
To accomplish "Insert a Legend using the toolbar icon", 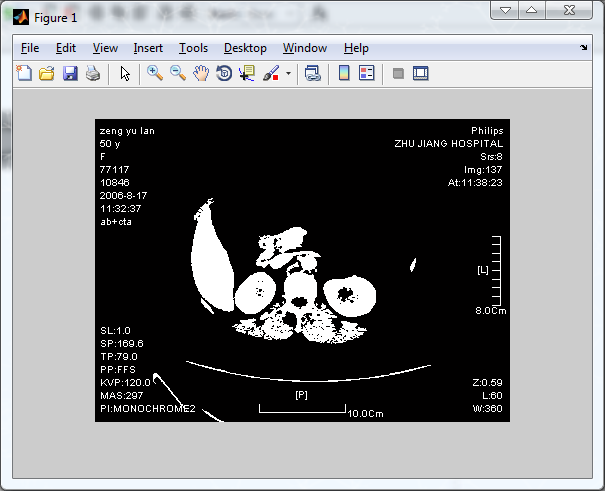I will [x=367, y=73].
